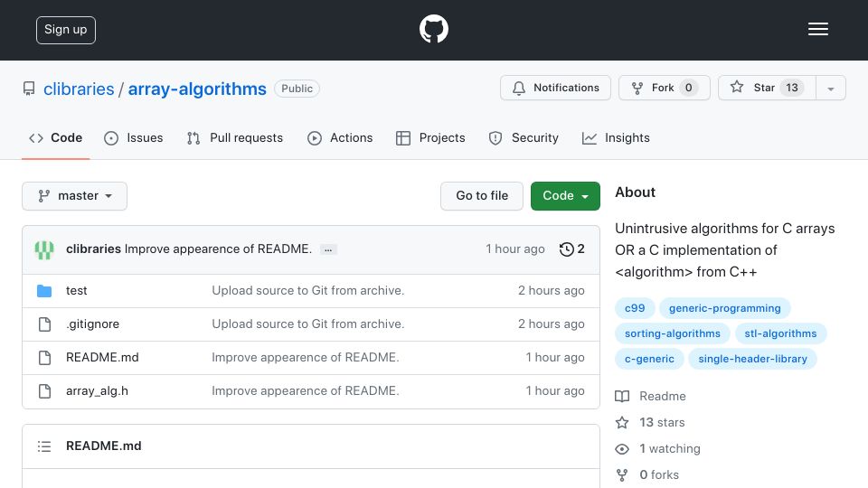Select the c99 topic tag
The height and width of the screenshot is (488, 868).
635,308
